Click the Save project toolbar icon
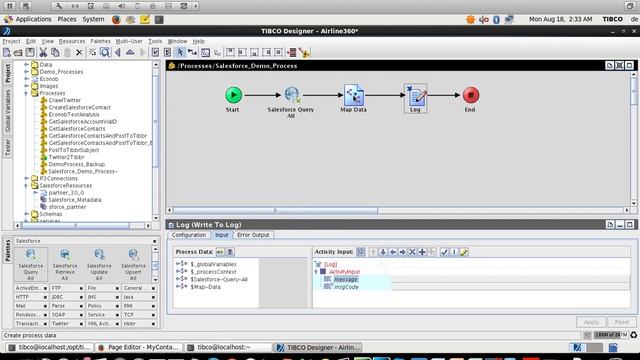 [30, 52]
